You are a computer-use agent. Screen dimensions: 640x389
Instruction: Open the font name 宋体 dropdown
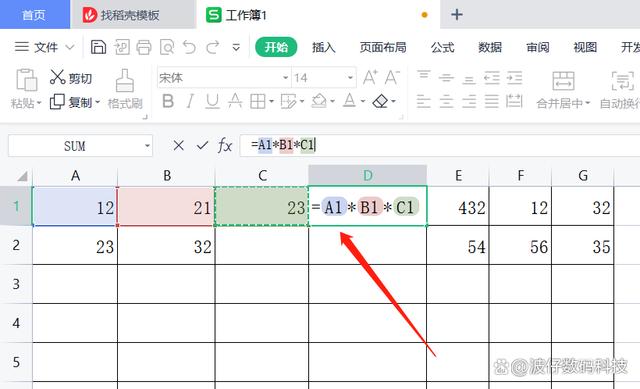pyautogui.click(x=286, y=78)
